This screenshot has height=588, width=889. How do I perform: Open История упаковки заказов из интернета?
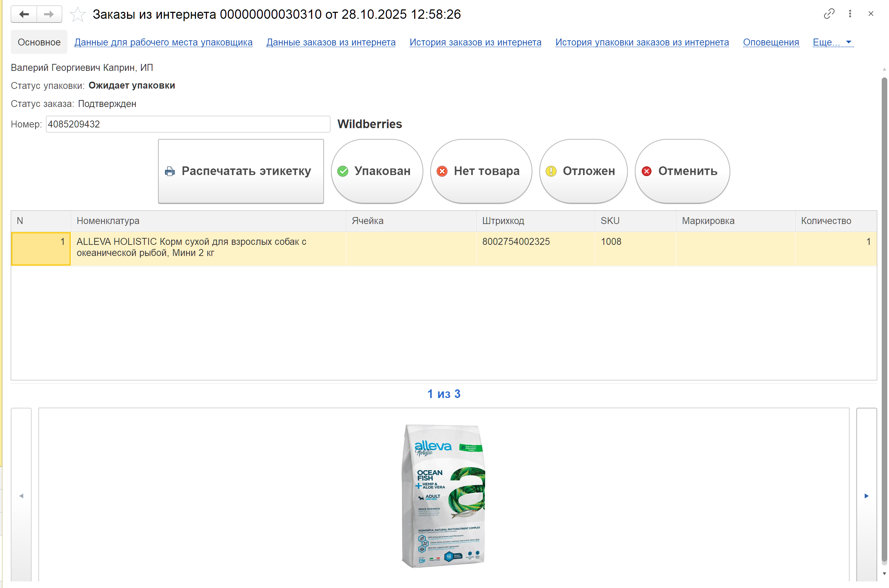(642, 42)
